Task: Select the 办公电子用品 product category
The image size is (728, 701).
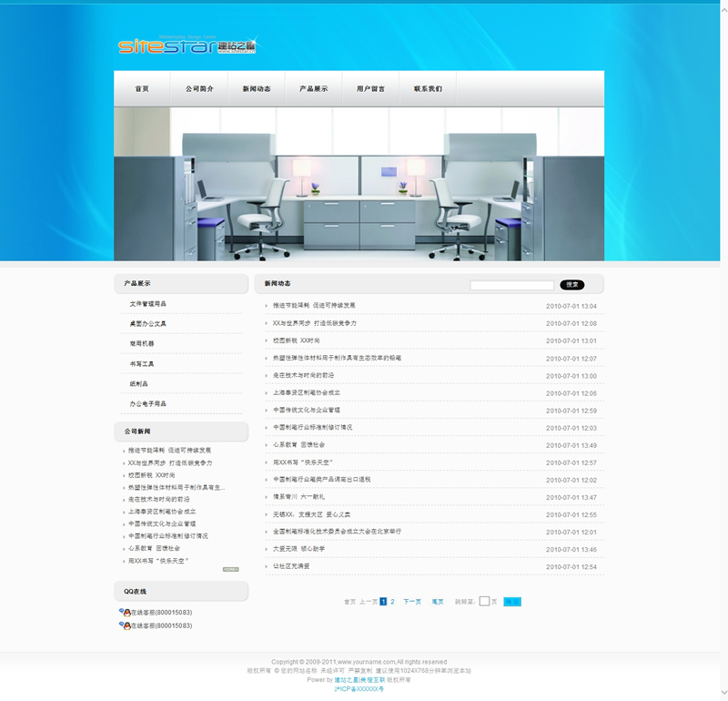Action: pyautogui.click(x=148, y=404)
